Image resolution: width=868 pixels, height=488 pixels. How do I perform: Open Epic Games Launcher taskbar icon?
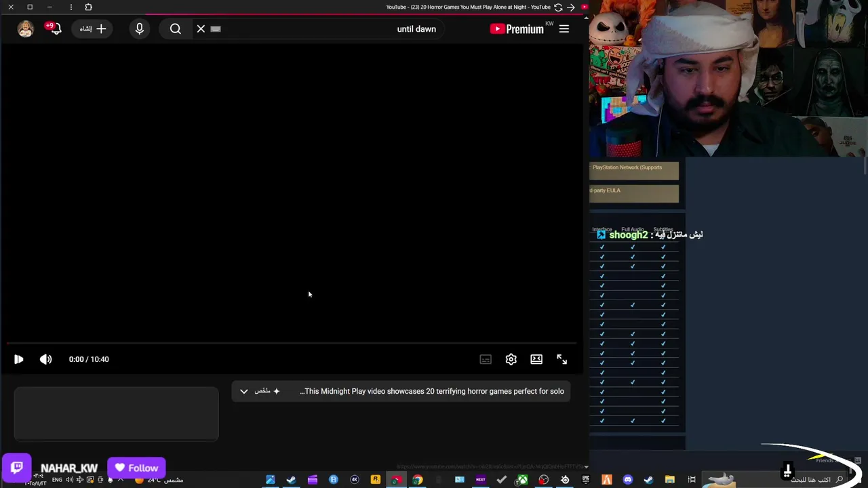(585, 480)
